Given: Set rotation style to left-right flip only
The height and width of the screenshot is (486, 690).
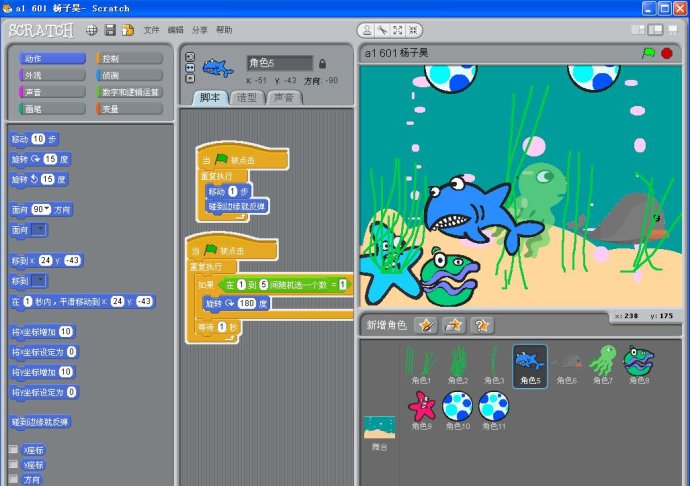Looking at the screenshot, I should click(x=190, y=68).
